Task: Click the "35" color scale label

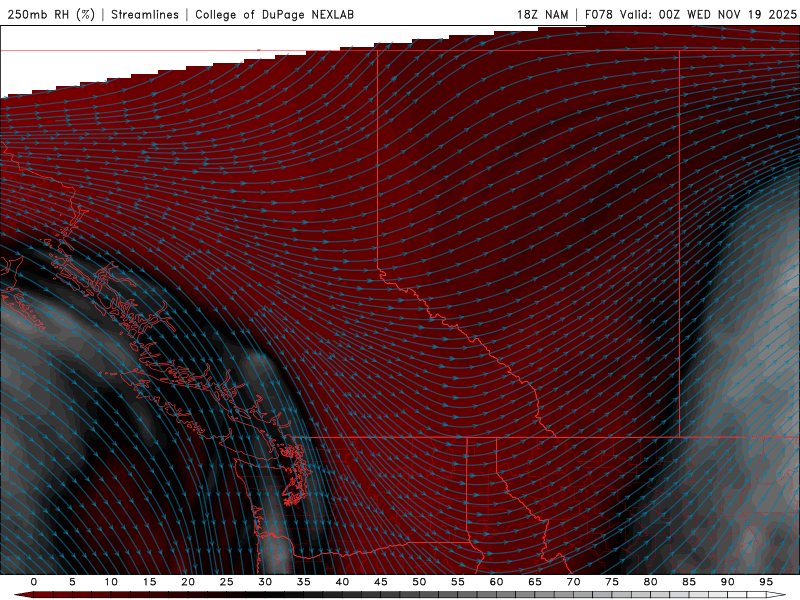Action: tap(304, 582)
